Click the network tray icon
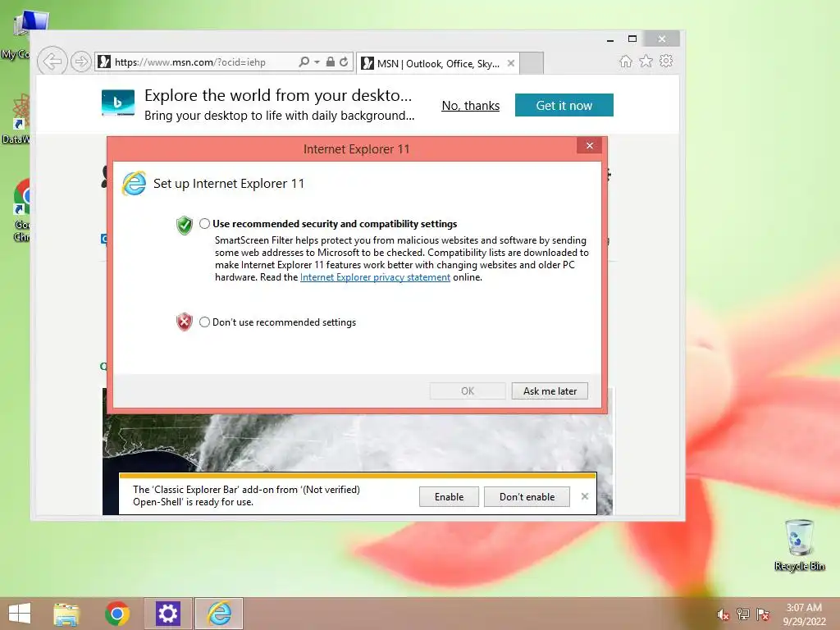This screenshot has width=840, height=630. [x=743, y=614]
